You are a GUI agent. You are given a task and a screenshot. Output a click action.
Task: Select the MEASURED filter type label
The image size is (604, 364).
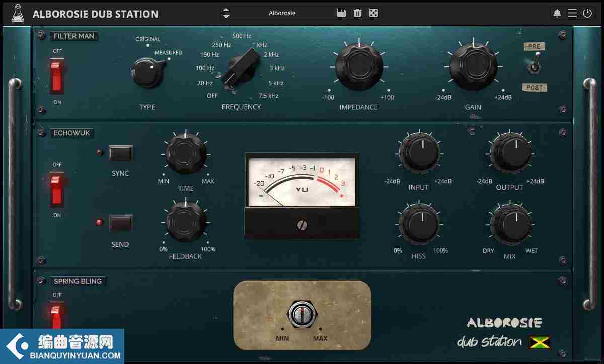168,53
